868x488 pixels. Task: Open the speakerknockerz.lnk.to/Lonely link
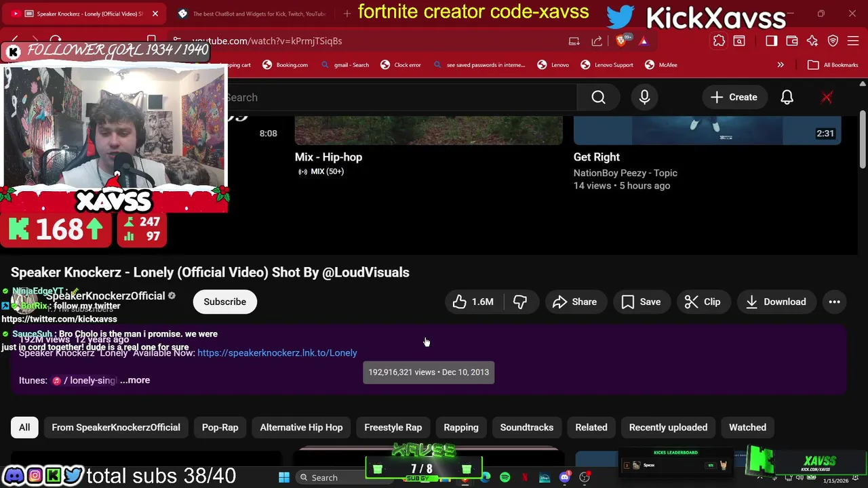pyautogui.click(x=277, y=353)
